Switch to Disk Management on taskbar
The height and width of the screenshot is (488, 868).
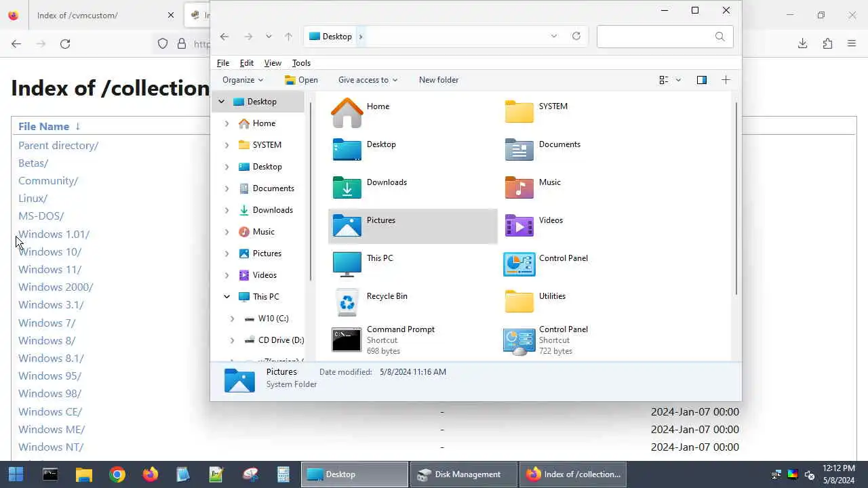464,474
